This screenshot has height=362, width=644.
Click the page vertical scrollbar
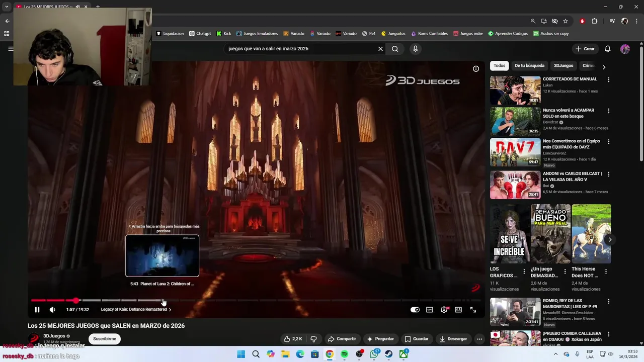(x=641, y=104)
